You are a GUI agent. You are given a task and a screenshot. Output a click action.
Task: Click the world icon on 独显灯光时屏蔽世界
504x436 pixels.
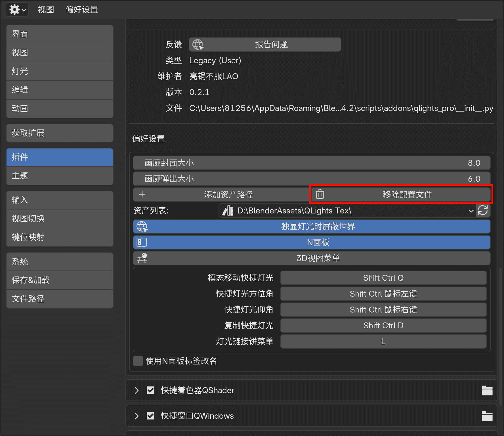click(x=142, y=227)
